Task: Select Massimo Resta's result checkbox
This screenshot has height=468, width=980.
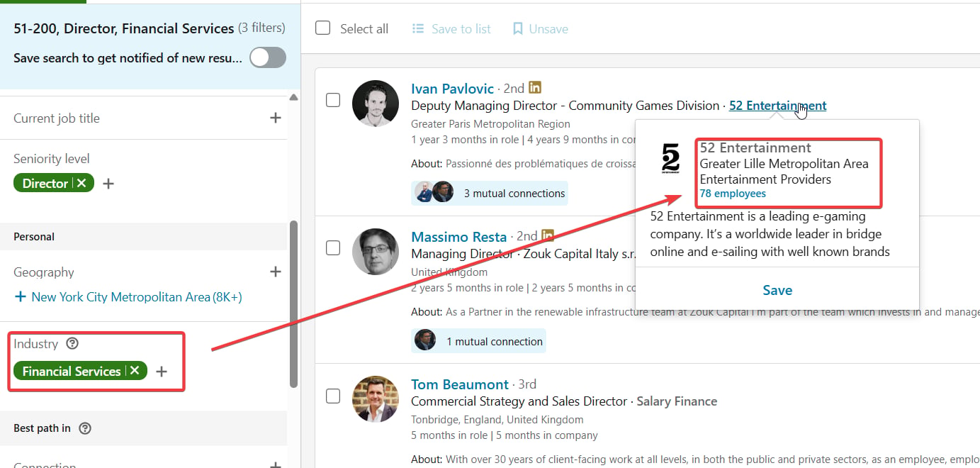Action: (333, 248)
